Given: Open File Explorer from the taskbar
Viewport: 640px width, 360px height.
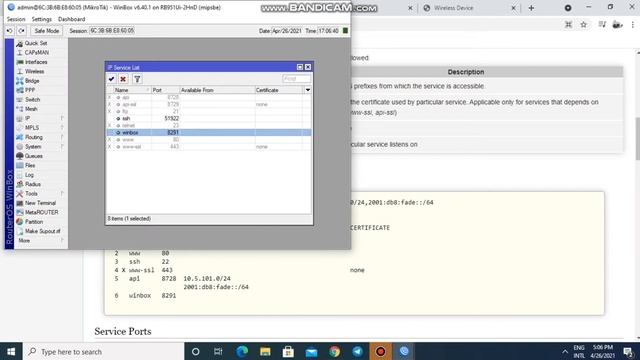Looking at the screenshot, I should pos(265,351).
